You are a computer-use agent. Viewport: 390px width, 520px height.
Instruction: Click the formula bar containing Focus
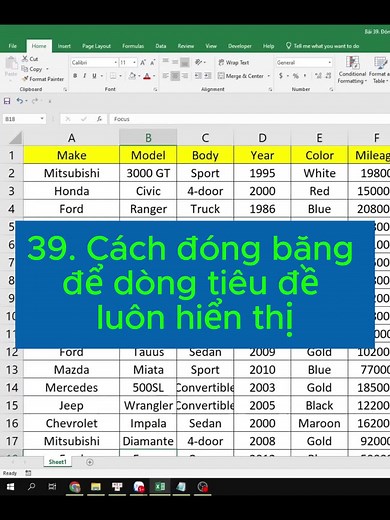point(250,119)
